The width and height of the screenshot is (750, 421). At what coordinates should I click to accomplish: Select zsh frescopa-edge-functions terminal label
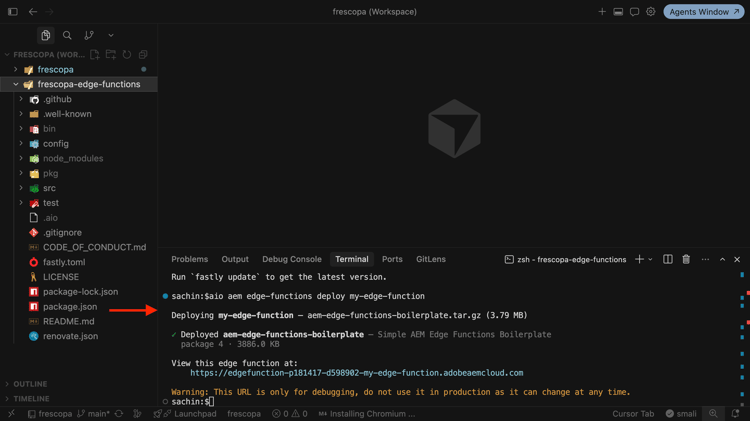click(x=565, y=259)
